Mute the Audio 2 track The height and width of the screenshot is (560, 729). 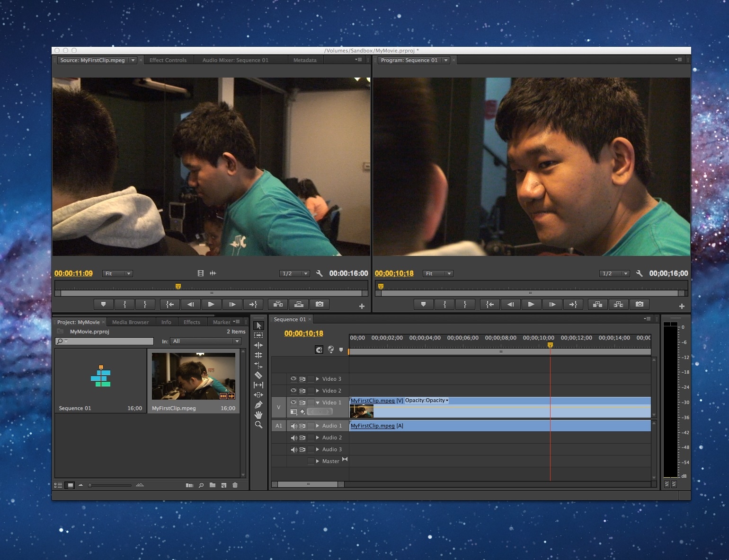(293, 438)
